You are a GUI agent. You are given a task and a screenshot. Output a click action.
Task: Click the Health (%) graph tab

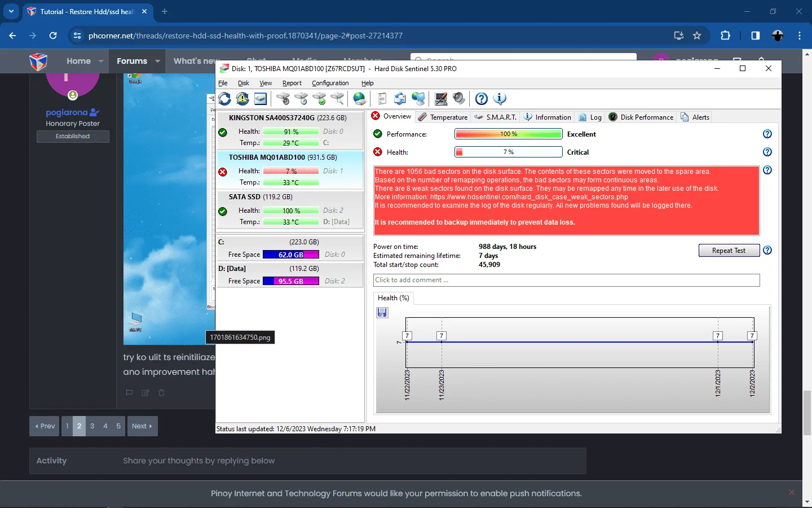(394, 298)
